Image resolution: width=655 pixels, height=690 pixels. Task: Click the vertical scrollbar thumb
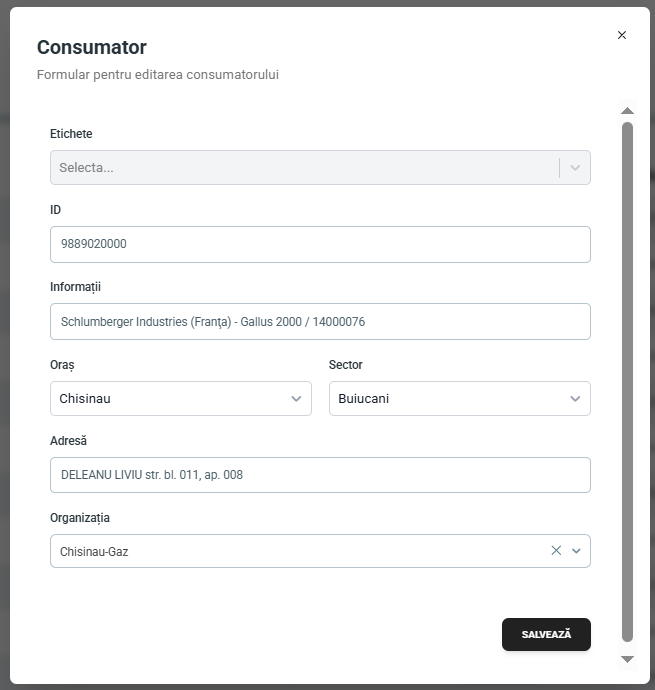tap(627, 380)
